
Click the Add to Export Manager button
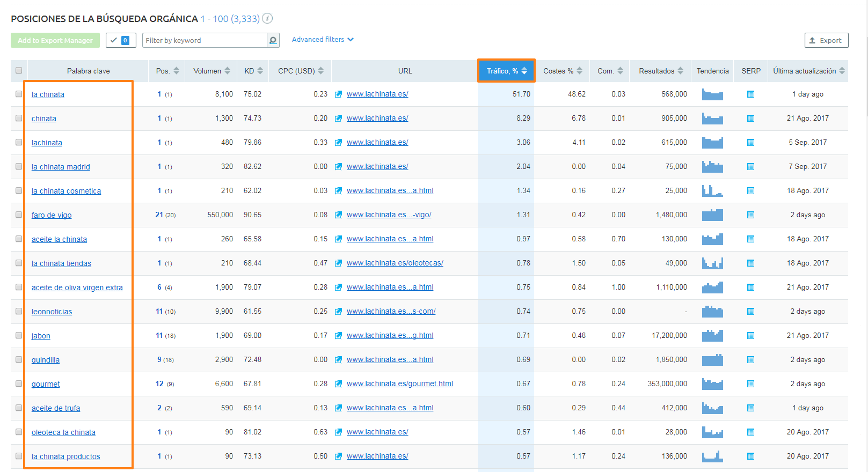tap(55, 40)
